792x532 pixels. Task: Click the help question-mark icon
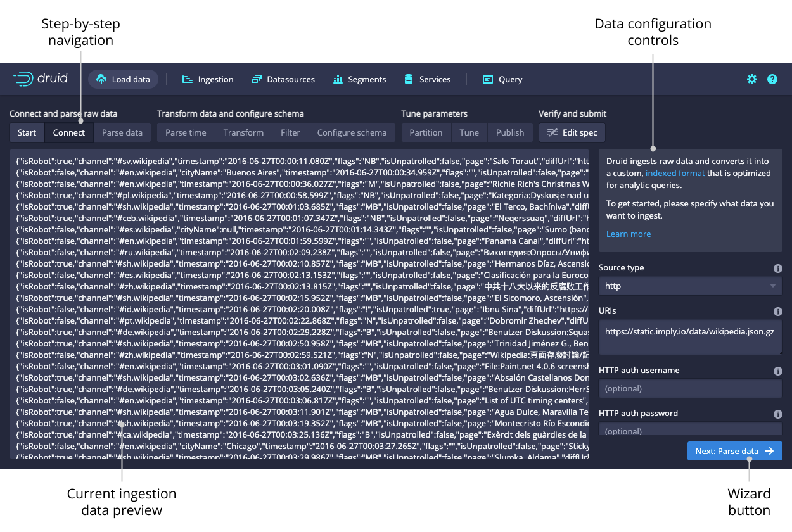point(772,79)
